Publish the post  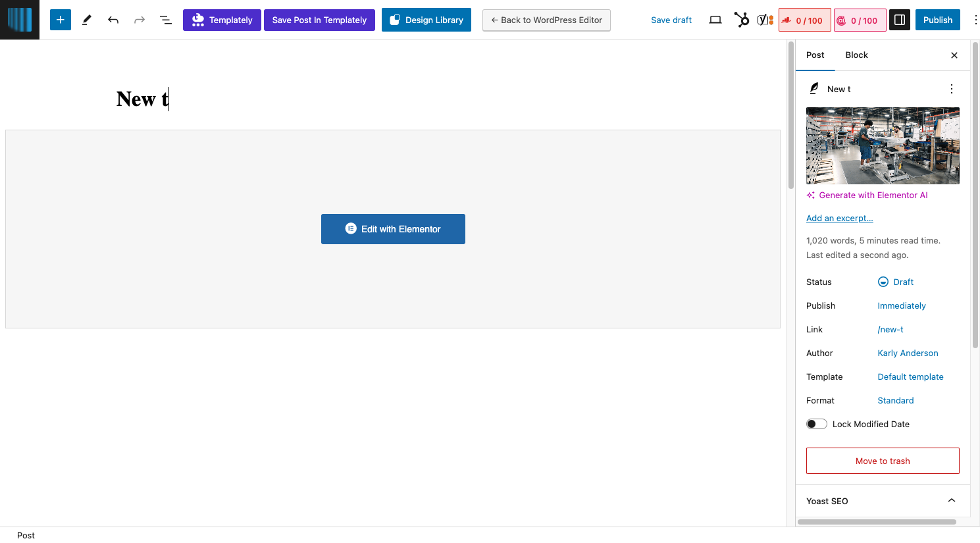[x=938, y=20]
